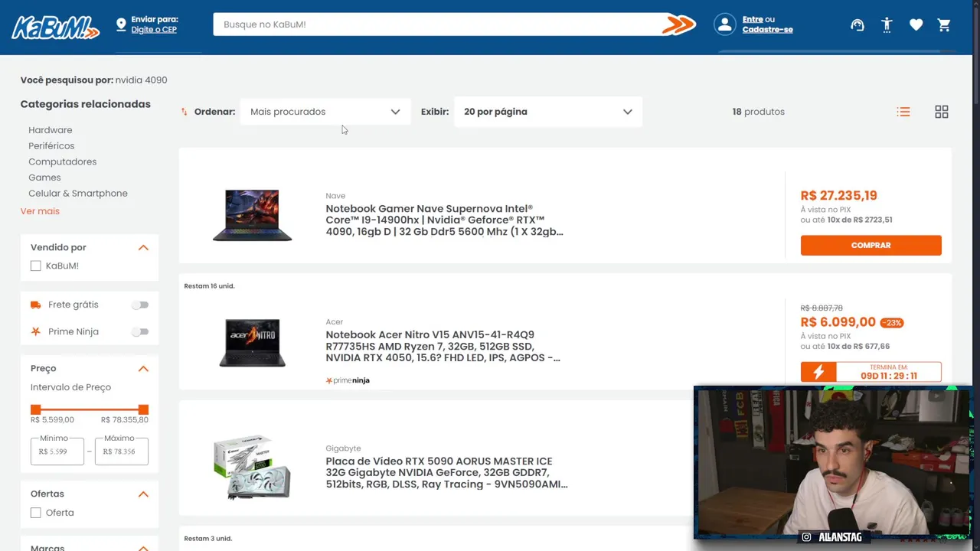Viewport: 980px width, 551px height.
Task: Select the Computadores category
Action: coord(63,162)
